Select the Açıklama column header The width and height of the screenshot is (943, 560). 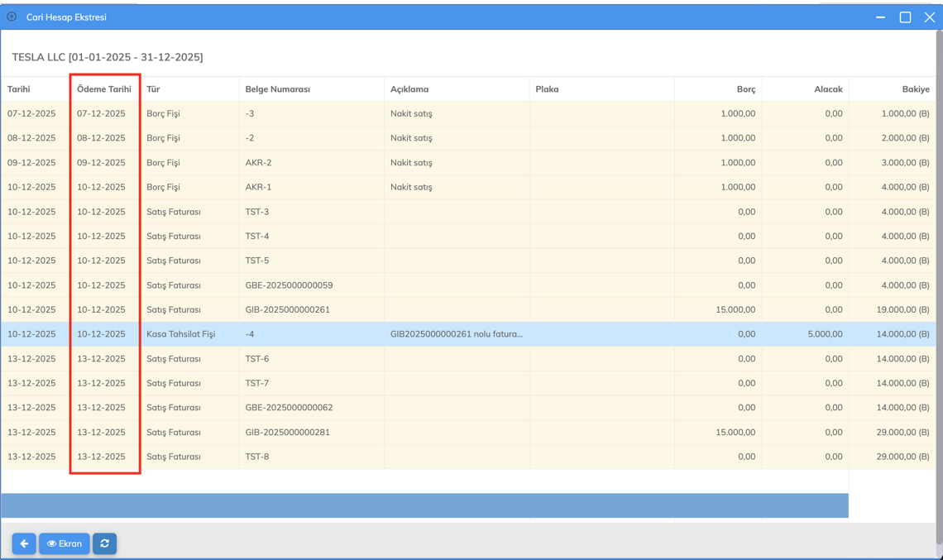[x=409, y=89]
